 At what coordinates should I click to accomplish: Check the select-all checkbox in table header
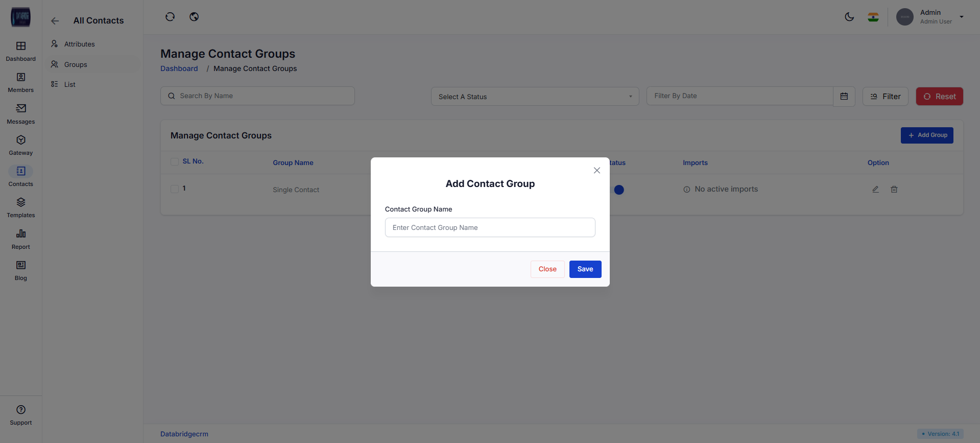175,162
